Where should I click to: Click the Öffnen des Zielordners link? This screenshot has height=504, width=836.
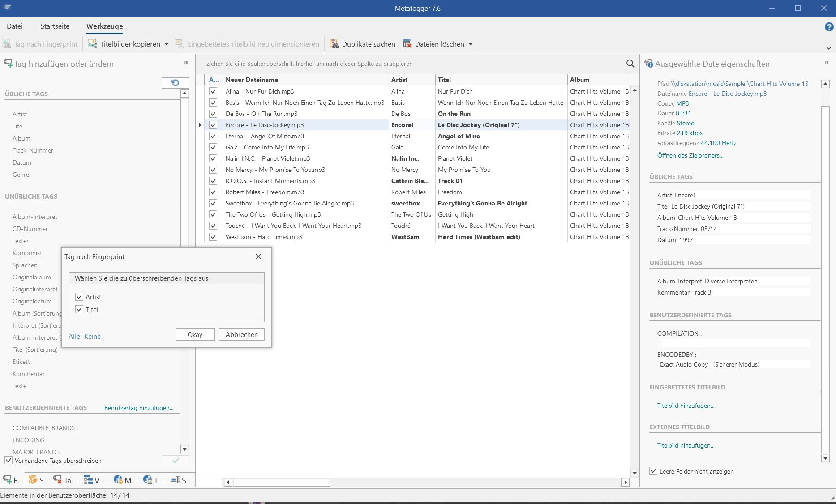(x=690, y=155)
